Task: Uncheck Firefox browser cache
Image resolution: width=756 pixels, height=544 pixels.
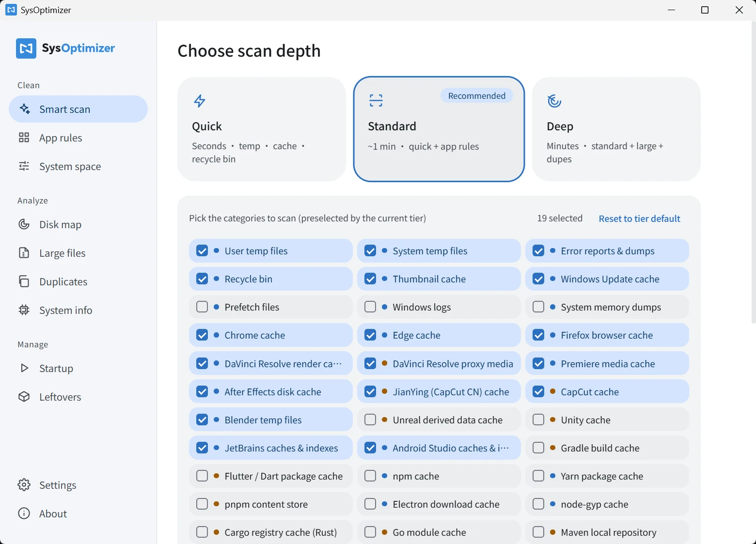Action: tap(538, 335)
